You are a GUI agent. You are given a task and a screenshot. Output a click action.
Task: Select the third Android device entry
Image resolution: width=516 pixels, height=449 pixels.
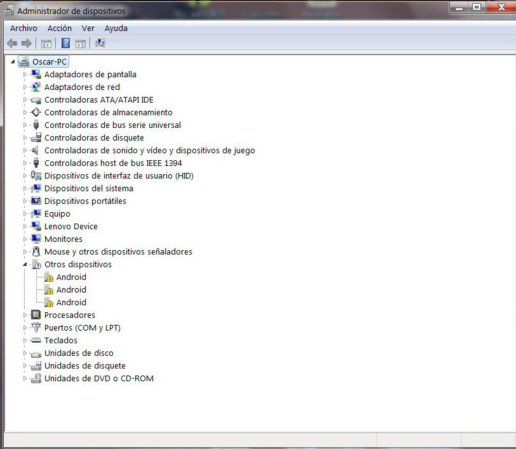click(x=71, y=302)
